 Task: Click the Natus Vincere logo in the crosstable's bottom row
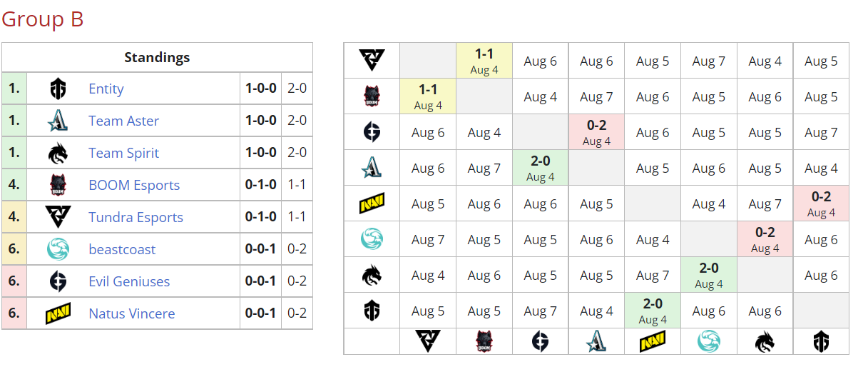click(x=653, y=342)
